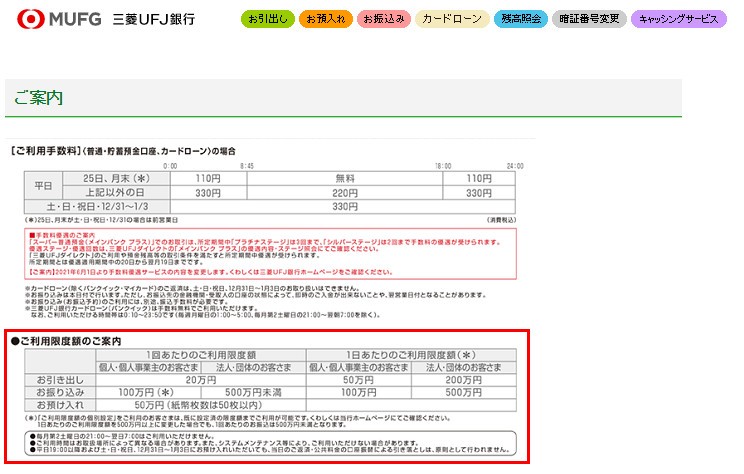Click the (消費税込) tax note
Image resolution: width=744 pixels, height=474 pixels.
(501, 220)
